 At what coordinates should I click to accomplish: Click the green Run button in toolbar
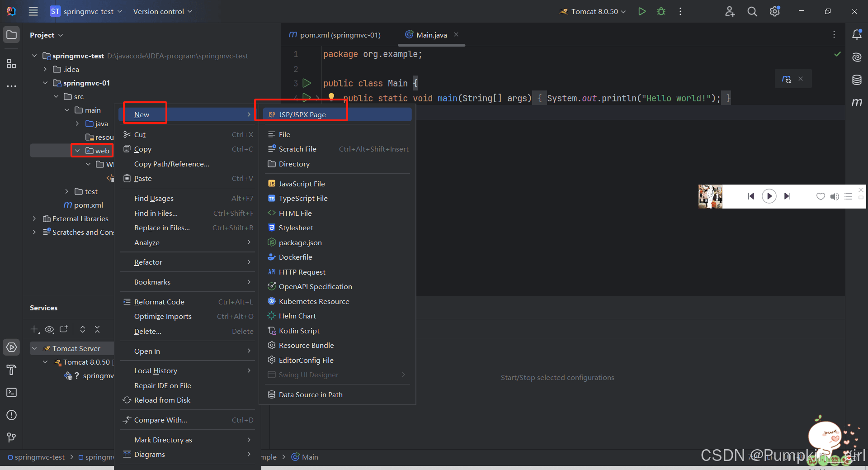pos(642,11)
